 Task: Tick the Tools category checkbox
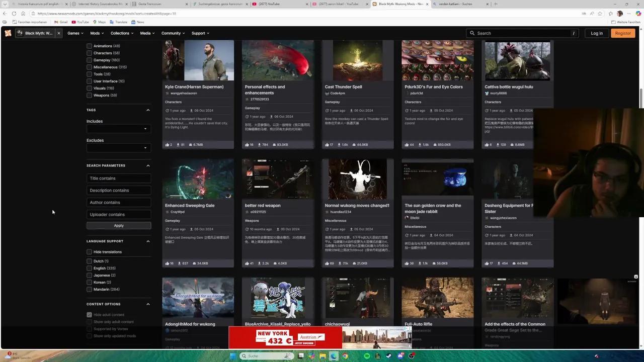(x=89, y=74)
